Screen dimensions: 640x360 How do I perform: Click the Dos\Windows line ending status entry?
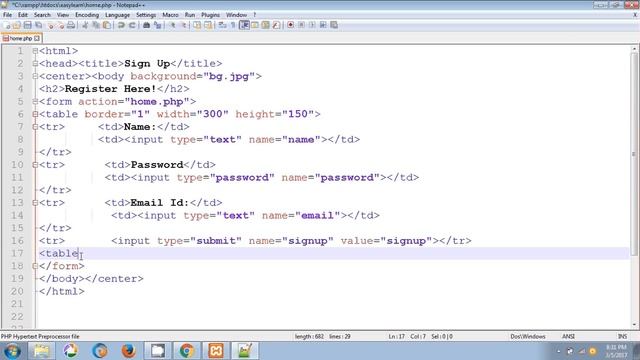click(527, 337)
